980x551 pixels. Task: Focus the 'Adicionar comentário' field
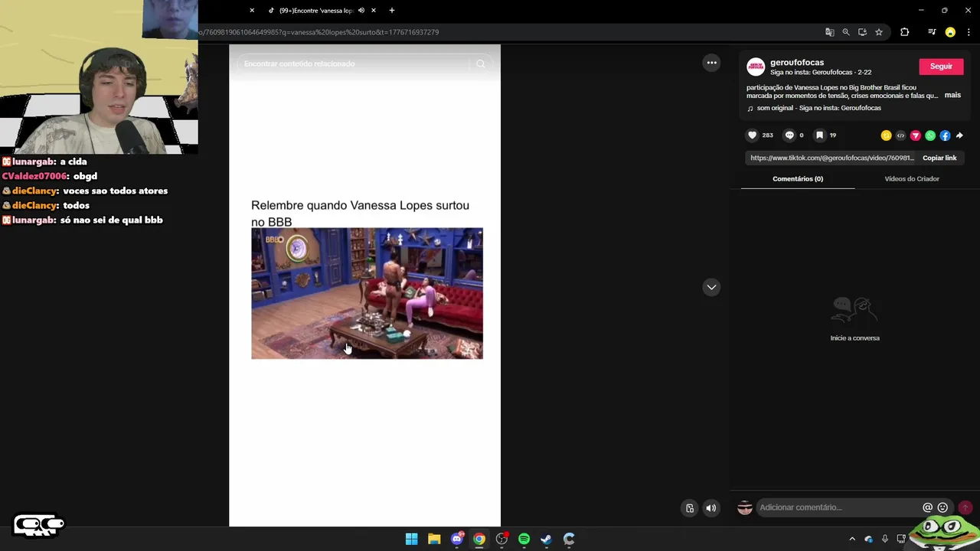[838, 507]
